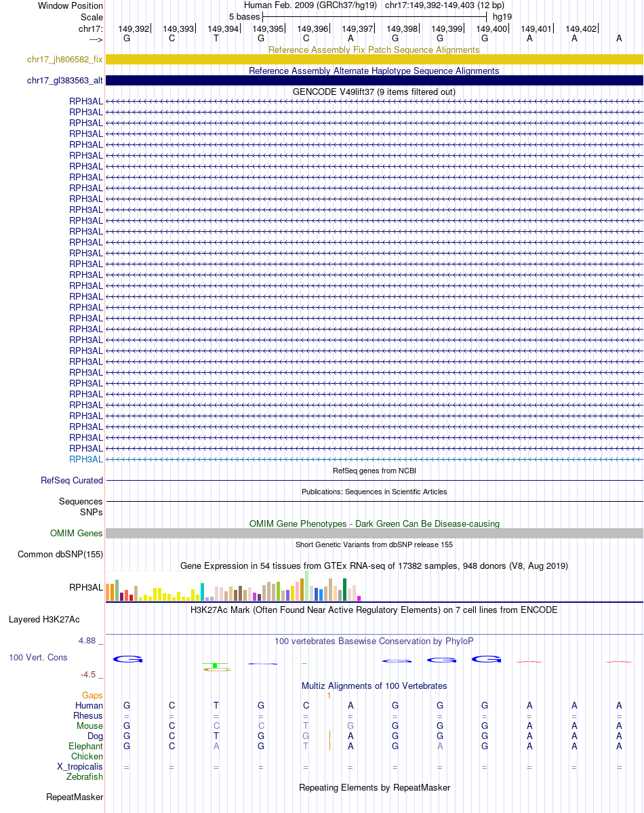Click the dark blue alternate haplotype bar
Screen dimensions: 644x813
(374, 81)
